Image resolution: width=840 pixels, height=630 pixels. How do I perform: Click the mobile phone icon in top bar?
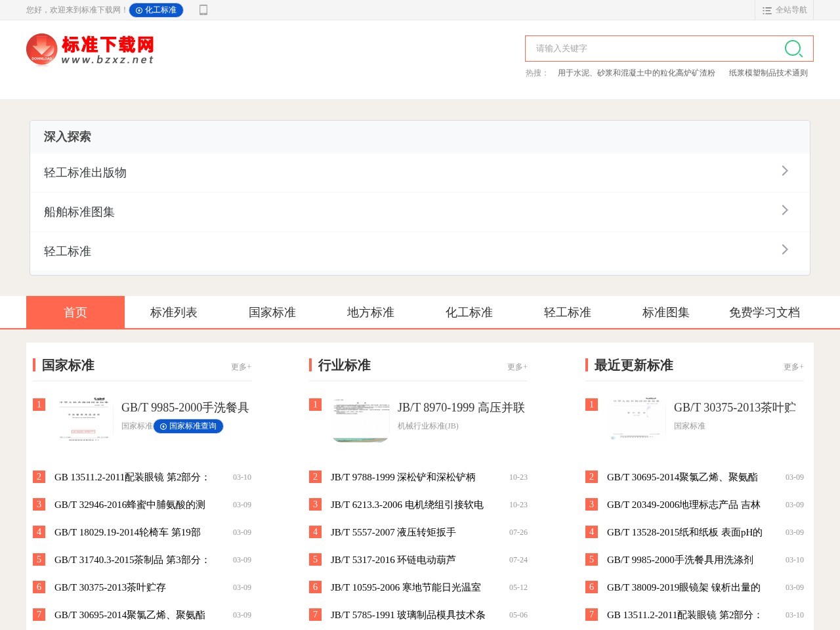click(203, 10)
